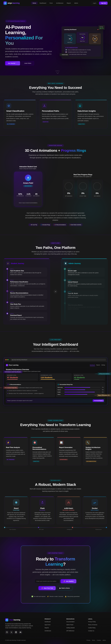
Task: Switch to the Reports tab in the dashboard preview
Action: (x=98, y=365)
